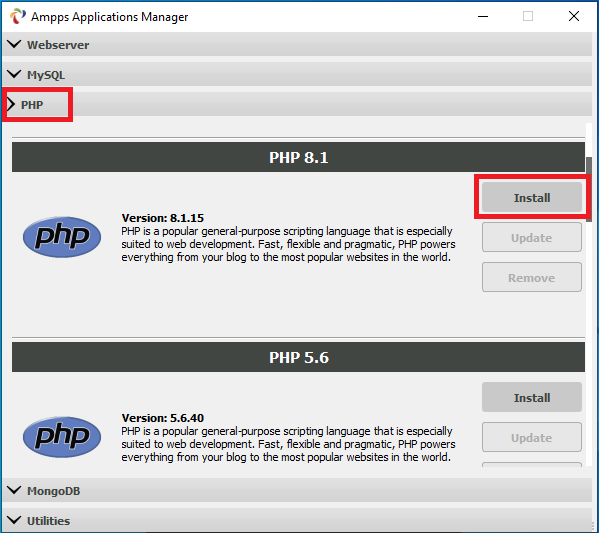The image size is (599, 533).
Task: Click the Webserver section title
Action: [x=58, y=45]
